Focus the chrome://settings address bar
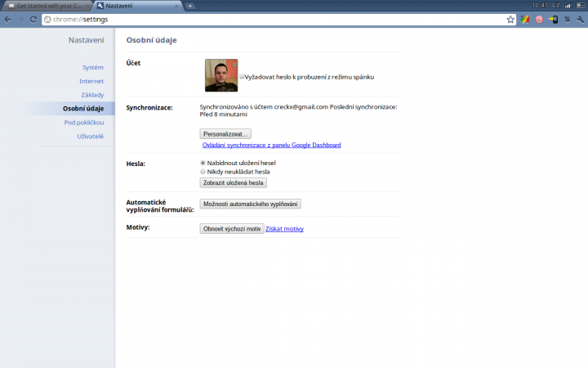588x368 pixels. point(278,20)
